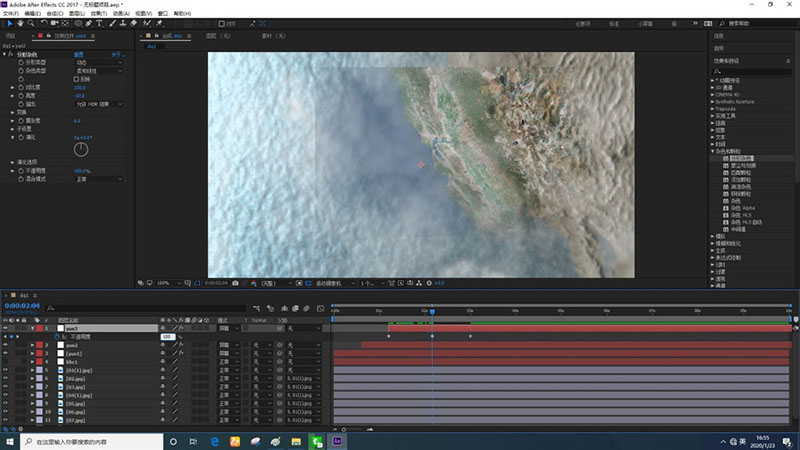Open the yun3 layer blending mode dropdown
The height and width of the screenshot is (450, 800).
(x=226, y=328)
